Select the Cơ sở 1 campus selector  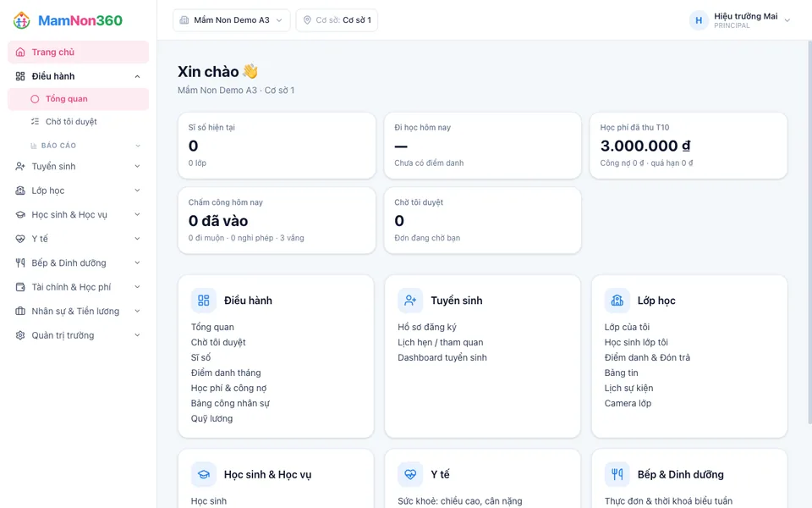(x=337, y=20)
